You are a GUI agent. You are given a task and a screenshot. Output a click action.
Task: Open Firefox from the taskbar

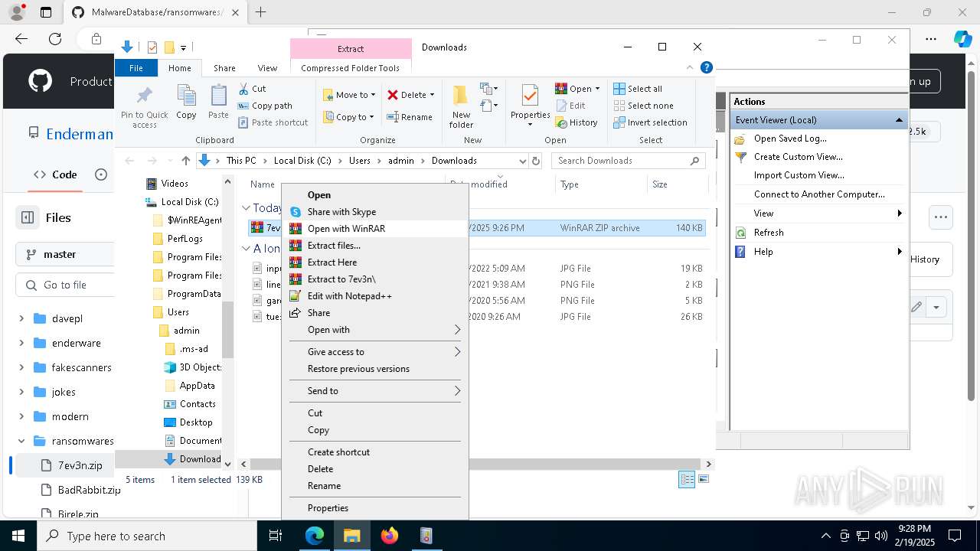(390, 536)
